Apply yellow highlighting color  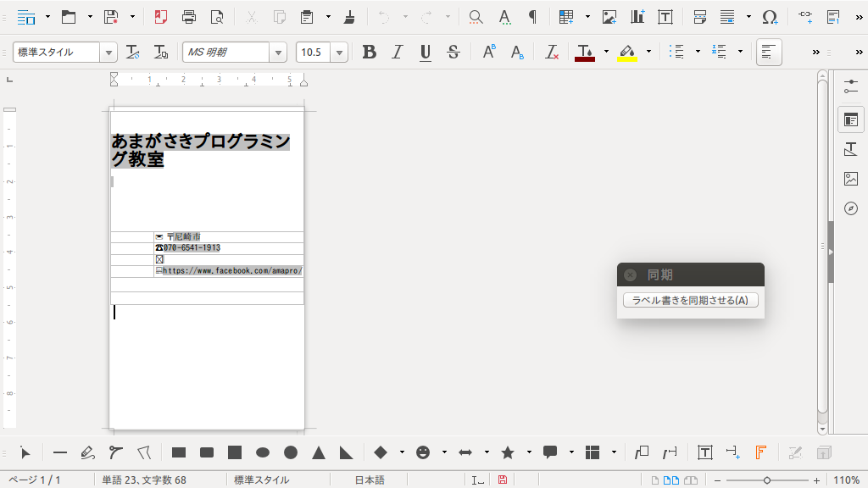point(627,52)
